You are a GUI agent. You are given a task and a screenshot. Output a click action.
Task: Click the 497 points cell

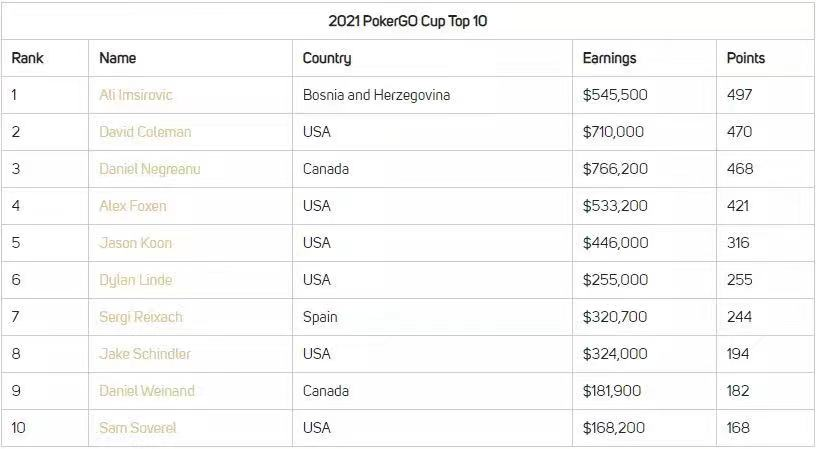(x=740, y=95)
